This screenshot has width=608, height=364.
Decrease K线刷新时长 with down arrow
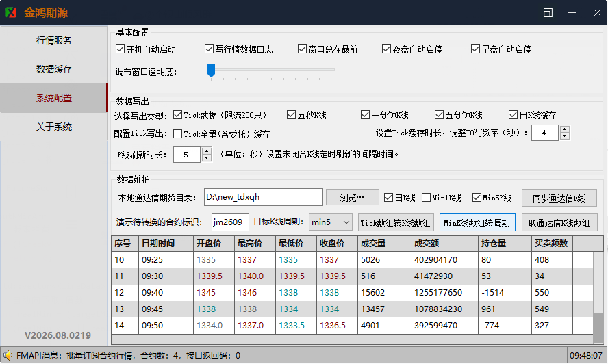207,158
